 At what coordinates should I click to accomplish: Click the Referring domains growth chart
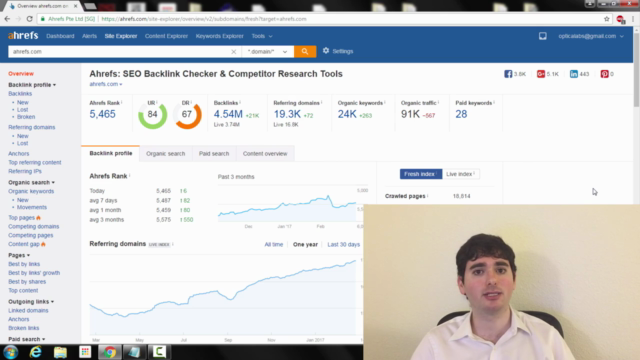[x=224, y=297]
